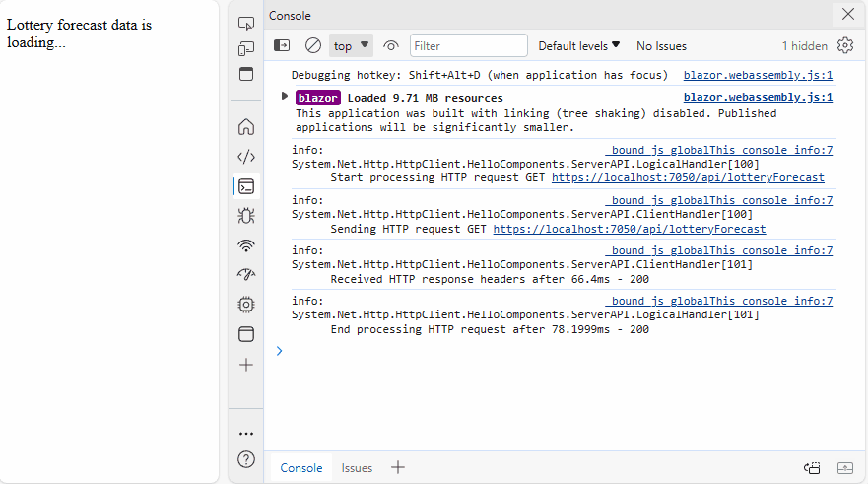The width and height of the screenshot is (868, 484).
Task: Create a live expression with eye icon
Action: pyautogui.click(x=391, y=45)
